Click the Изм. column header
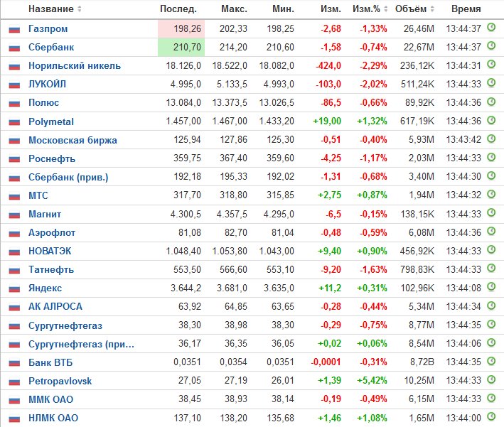Viewport: 504px width, 427px height. (331, 9)
